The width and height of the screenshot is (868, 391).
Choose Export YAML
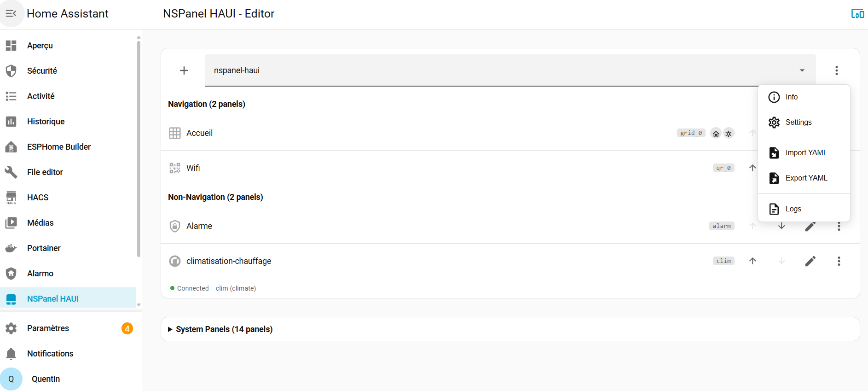pyautogui.click(x=804, y=178)
